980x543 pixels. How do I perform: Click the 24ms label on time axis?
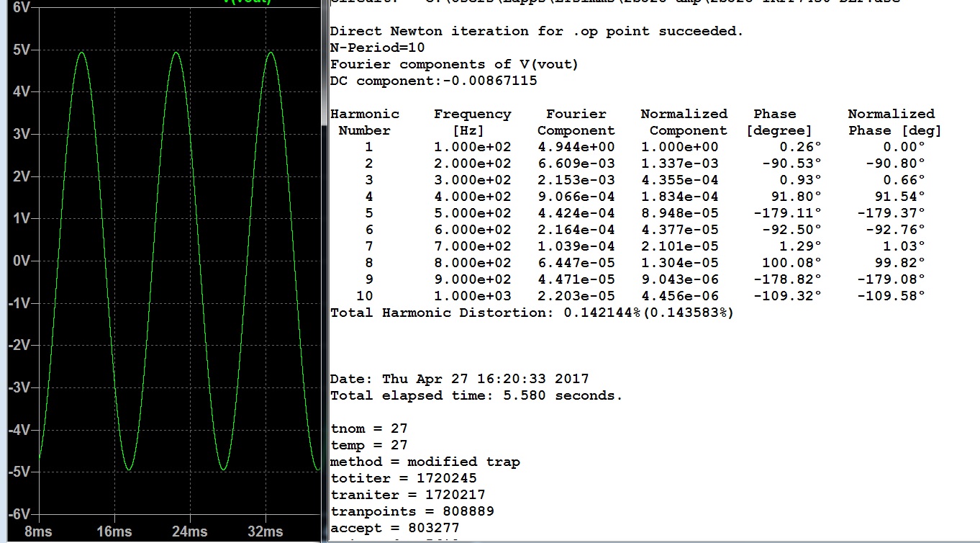coord(189,531)
